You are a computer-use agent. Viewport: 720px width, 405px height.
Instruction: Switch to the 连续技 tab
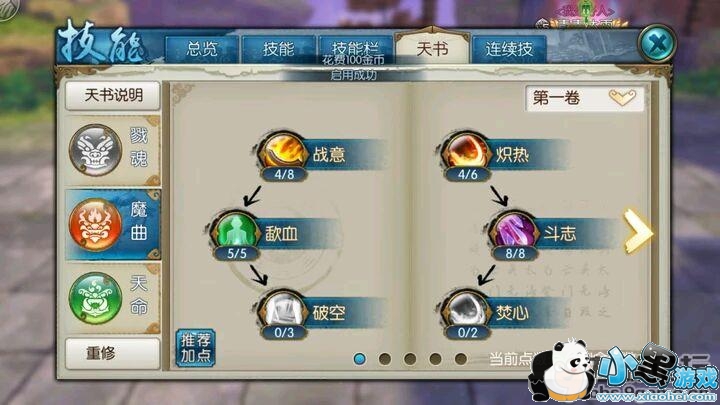(x=509, y=49)
